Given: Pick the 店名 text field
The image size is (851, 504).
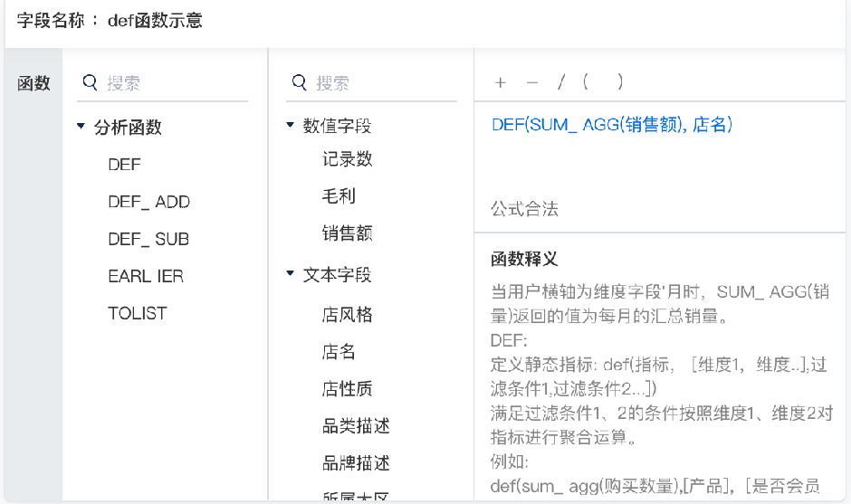Looking at the screenshot, I should pos(339,352).
